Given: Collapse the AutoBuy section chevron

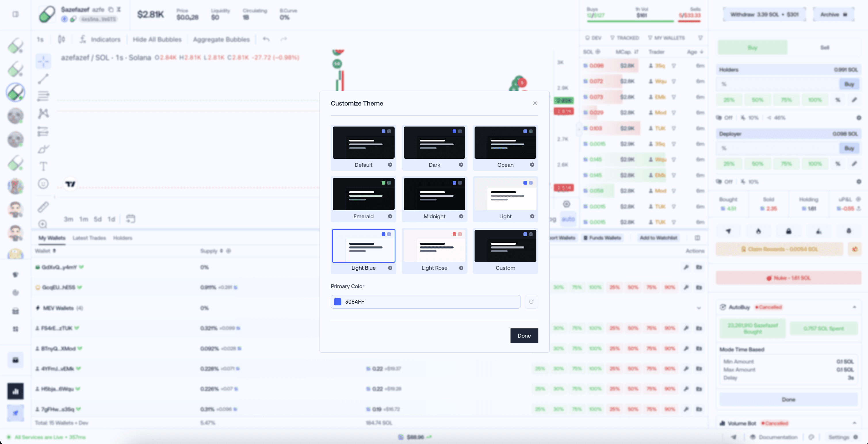Looking at the screenshot, I should point(854,307).
